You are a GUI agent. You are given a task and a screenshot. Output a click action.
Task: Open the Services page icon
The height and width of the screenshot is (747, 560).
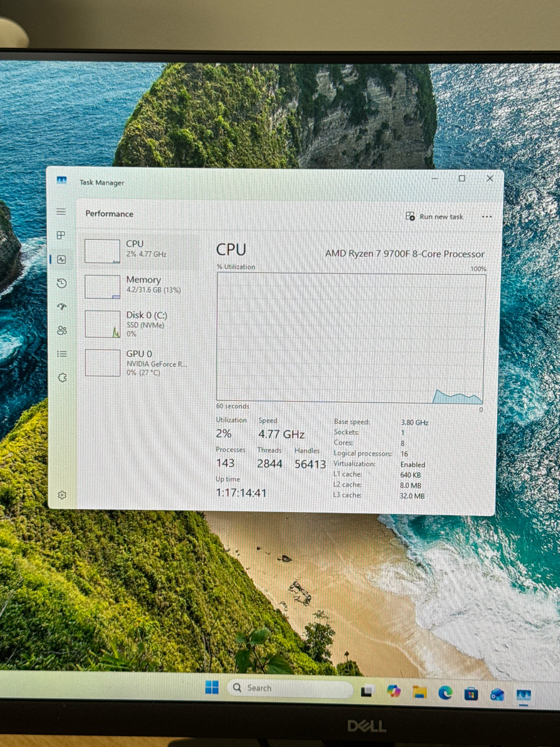(62, 378)
